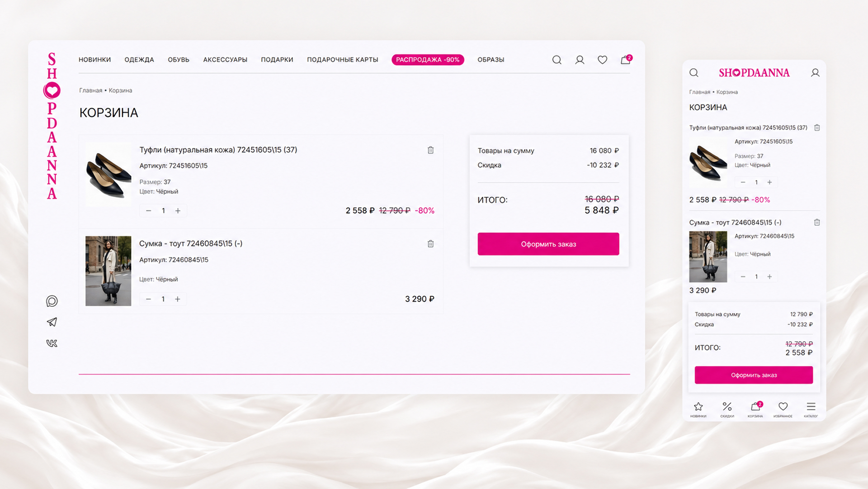This screenshot has width=868, height=489.
Task: Open the desktop user account icon
Action: pyautogui.click(x=580, y=60)
